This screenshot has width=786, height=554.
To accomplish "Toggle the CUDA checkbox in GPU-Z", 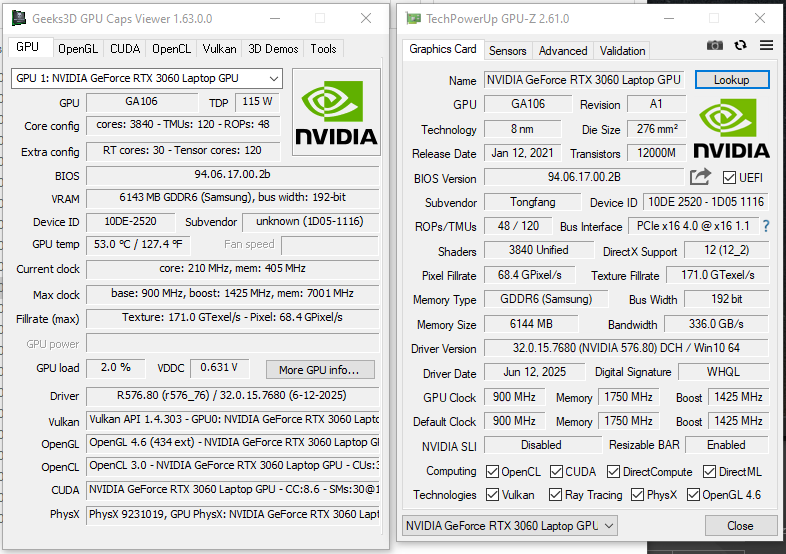I will pos(556,472).
